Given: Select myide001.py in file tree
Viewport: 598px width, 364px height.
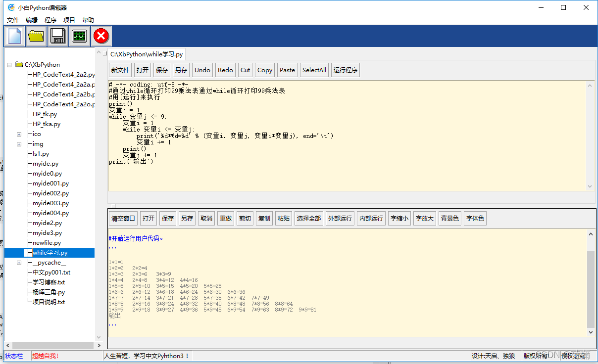Looking at the screenshot, I should pos(51,183).
